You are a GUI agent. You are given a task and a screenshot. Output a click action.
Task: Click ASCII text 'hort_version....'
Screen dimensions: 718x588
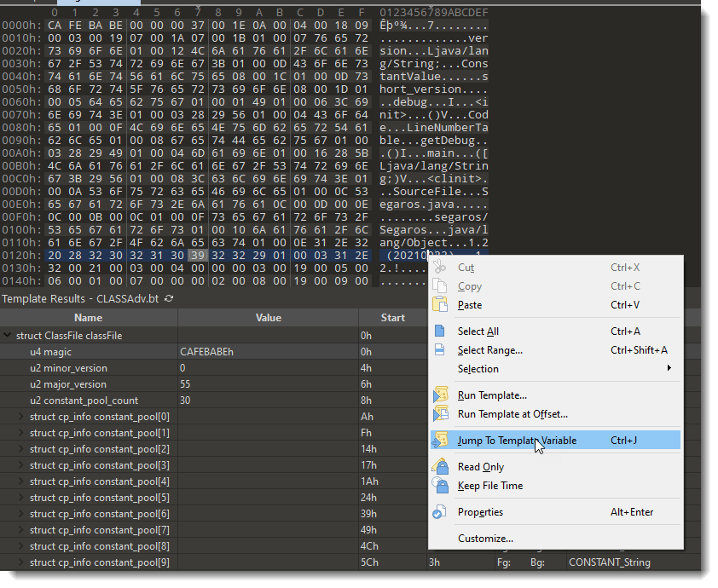434,89
